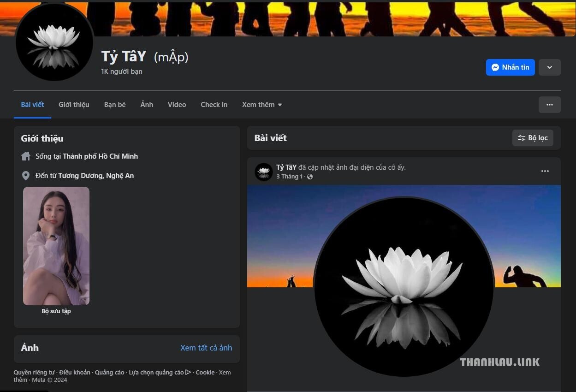This screenshot has width=576, height=392.
Task: Open the Bộ sưu tập collection photo
Action: click(56, 246)
